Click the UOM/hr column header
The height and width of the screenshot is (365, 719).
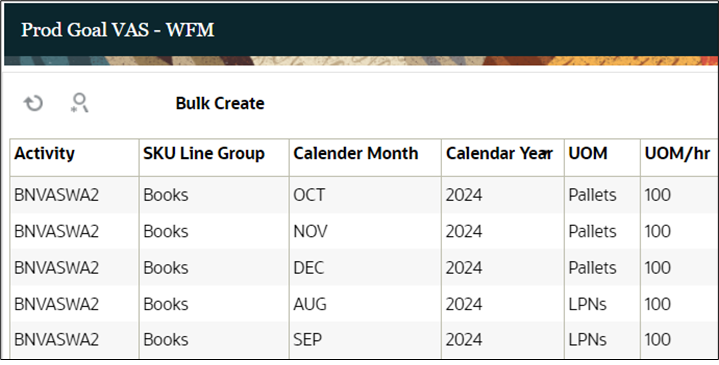(677, 153)
